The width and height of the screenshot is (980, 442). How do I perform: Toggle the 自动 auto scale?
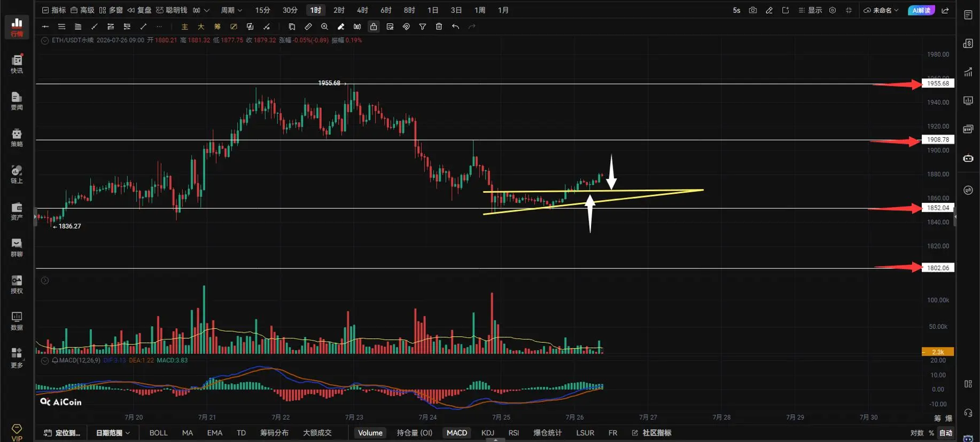pyautogui.click(x=946, y=433)
